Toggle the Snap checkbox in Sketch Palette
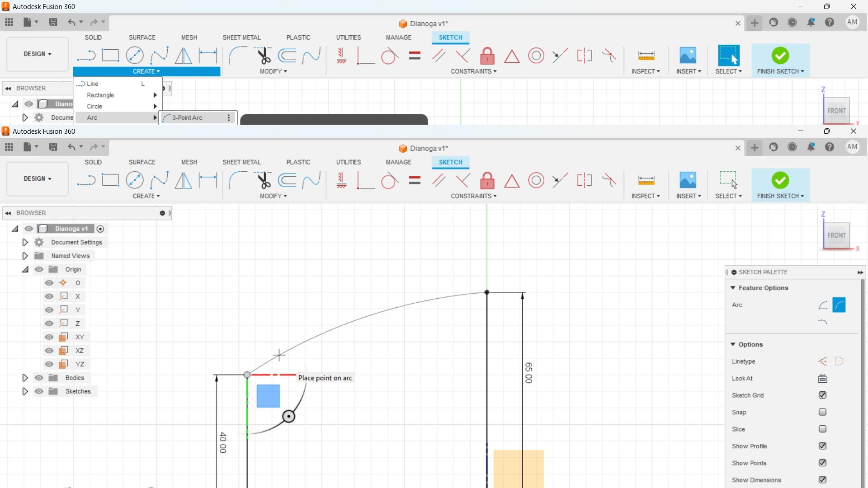The image size is (868, 488). coord(821,412)
